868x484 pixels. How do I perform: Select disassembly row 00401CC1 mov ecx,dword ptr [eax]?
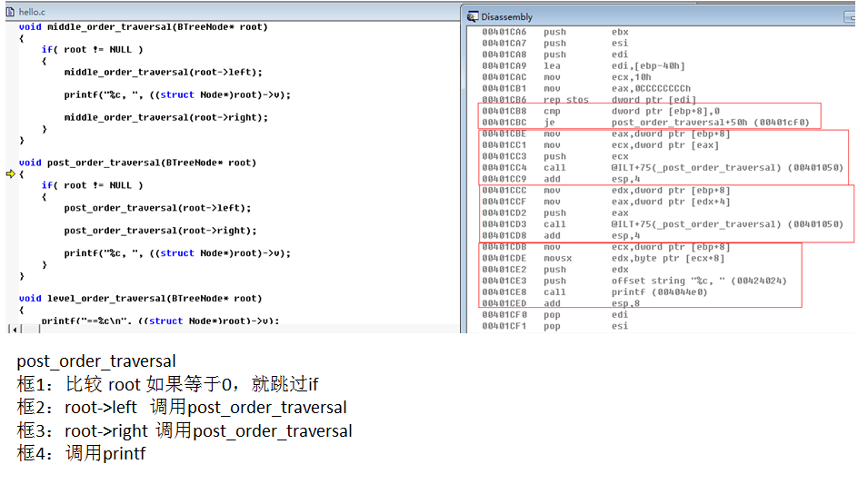click(601, 145)
